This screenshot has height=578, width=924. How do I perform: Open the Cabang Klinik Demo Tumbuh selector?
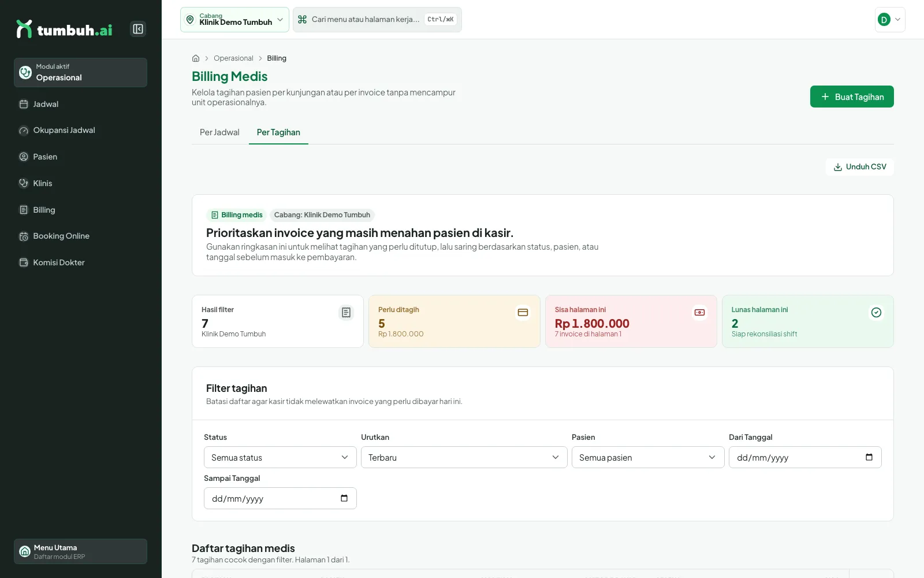234,20
